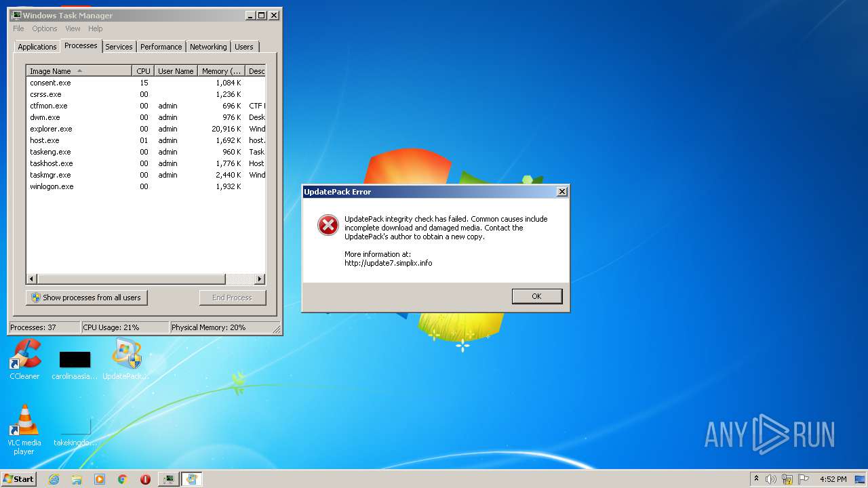Select the carolinaasia desktop file icon
Image resolution: width=868 pixels, height=488 pixels.
click(x=75, y=364)
